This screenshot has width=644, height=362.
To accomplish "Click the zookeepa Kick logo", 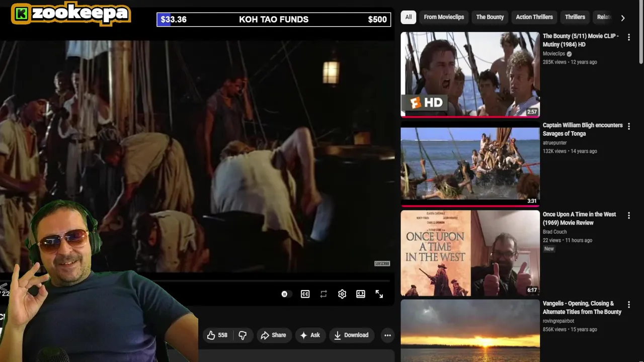I will click(71, 14).
